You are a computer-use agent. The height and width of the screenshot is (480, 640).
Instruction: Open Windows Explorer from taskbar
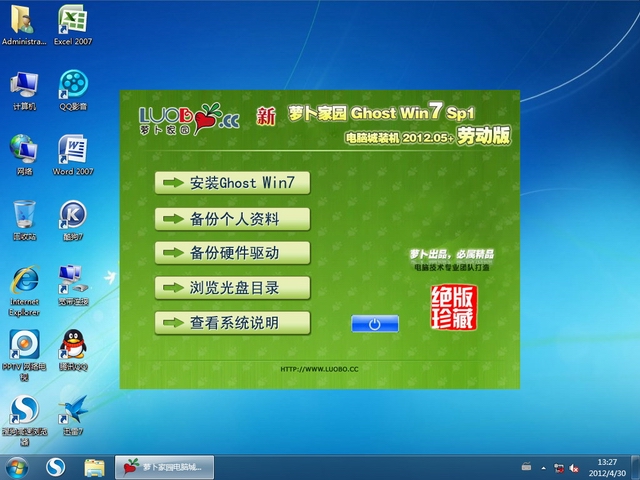94,468
